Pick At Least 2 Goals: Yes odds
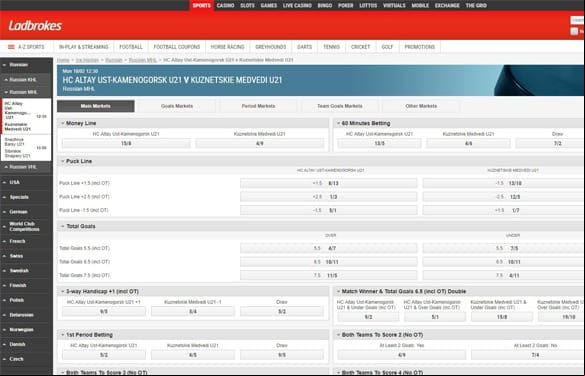The width and height of the screenshot is (585, 376). (402, 355)
